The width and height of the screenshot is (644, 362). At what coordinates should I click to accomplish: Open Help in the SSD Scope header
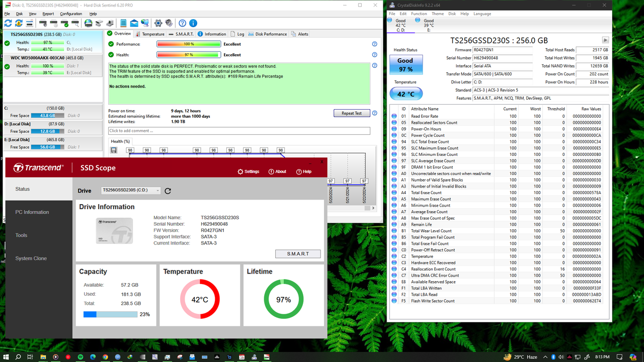click(304, 171)
